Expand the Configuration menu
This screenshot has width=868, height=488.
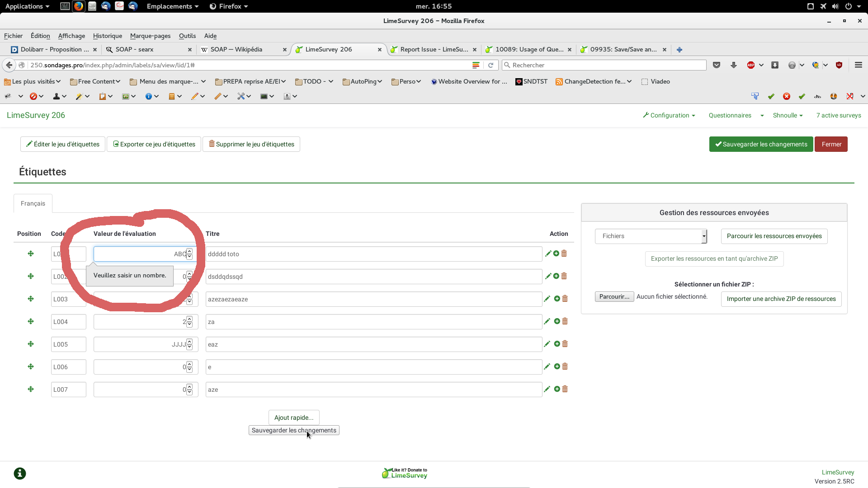[669, 115]
